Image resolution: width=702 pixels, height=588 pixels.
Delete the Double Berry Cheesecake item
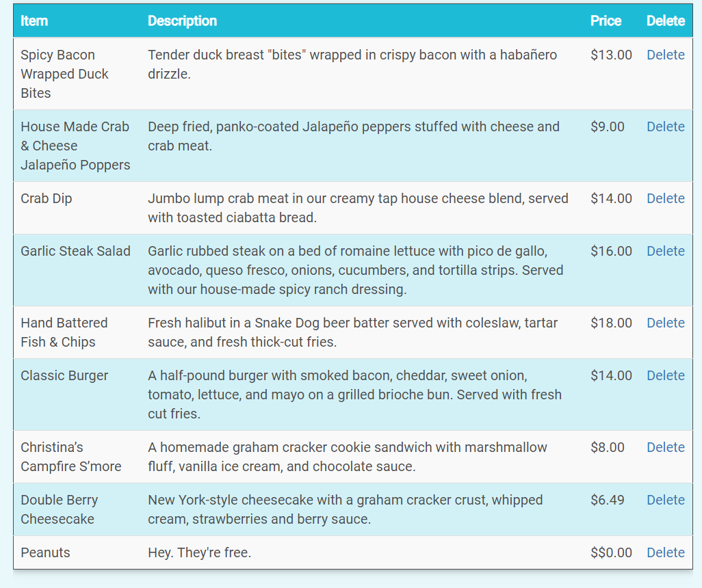point(665,500)
